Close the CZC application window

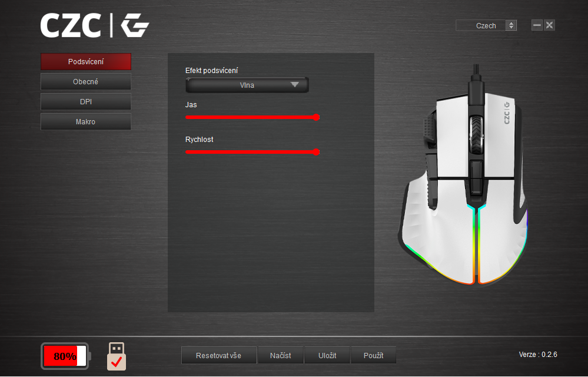click(549, 25)
